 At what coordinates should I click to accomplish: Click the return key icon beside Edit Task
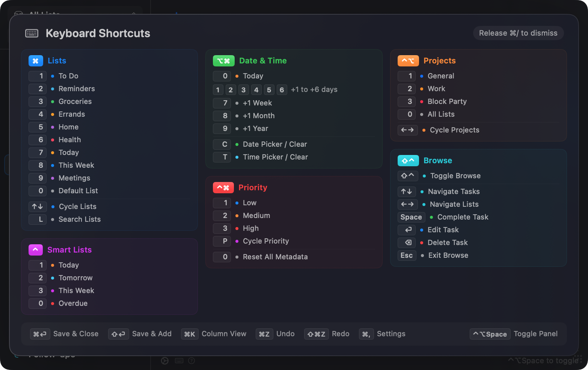coord(407,230)
